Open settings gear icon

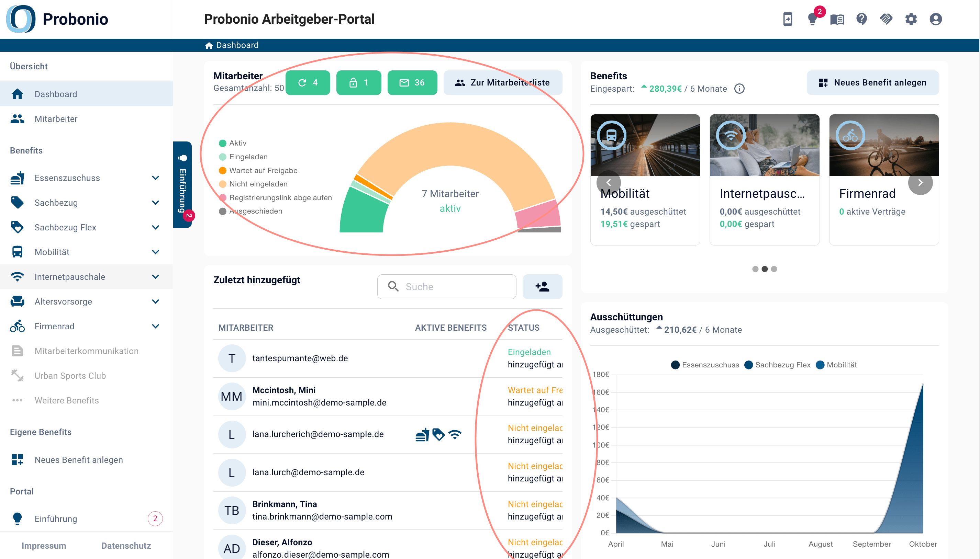tap(911, 19)
